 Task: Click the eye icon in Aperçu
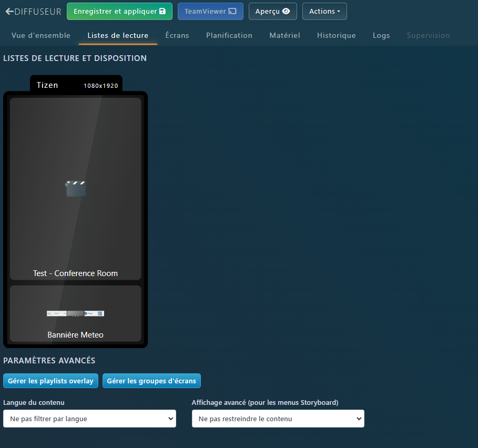coord(286,12)
